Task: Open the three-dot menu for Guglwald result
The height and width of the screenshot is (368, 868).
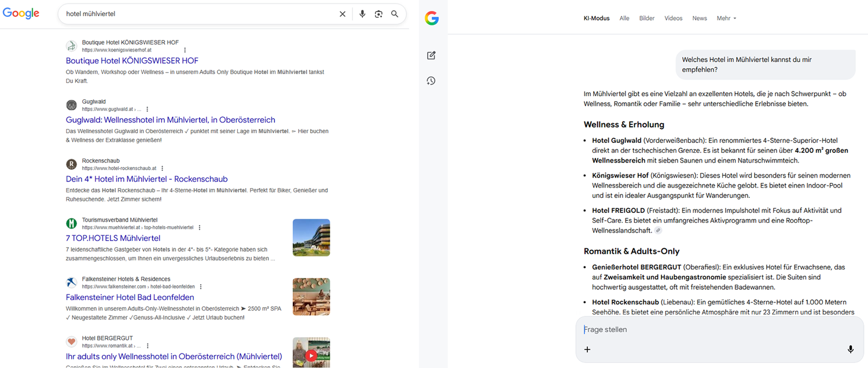Action: pos(148,109)
